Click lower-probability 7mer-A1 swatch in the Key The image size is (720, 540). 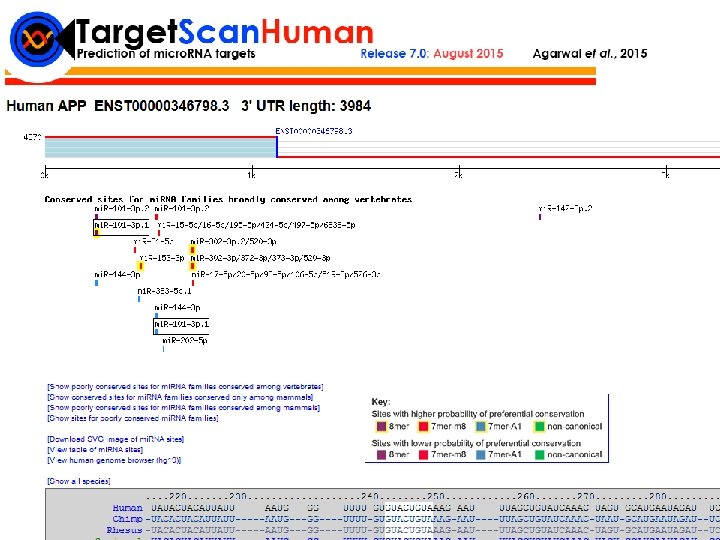[x=481, y=455]
